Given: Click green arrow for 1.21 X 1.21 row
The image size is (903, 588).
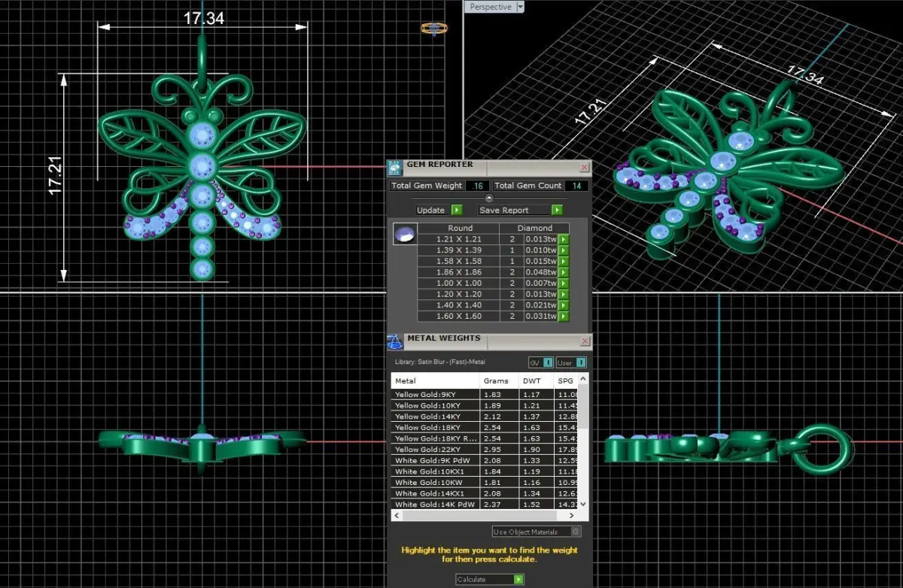Looking at the screenshot, I should 563,240.
